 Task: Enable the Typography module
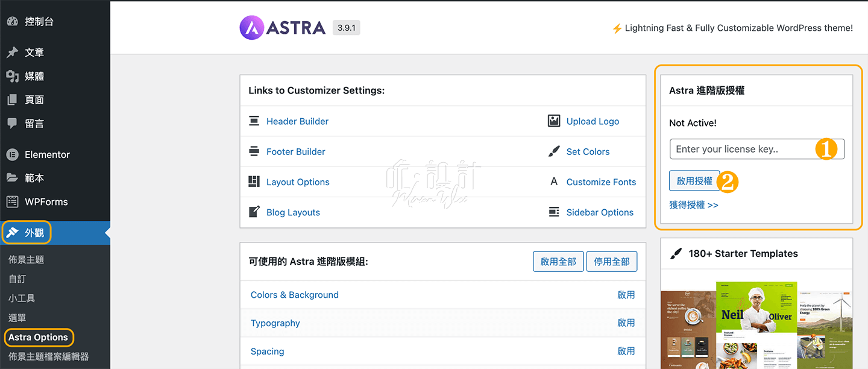[626, 323]
